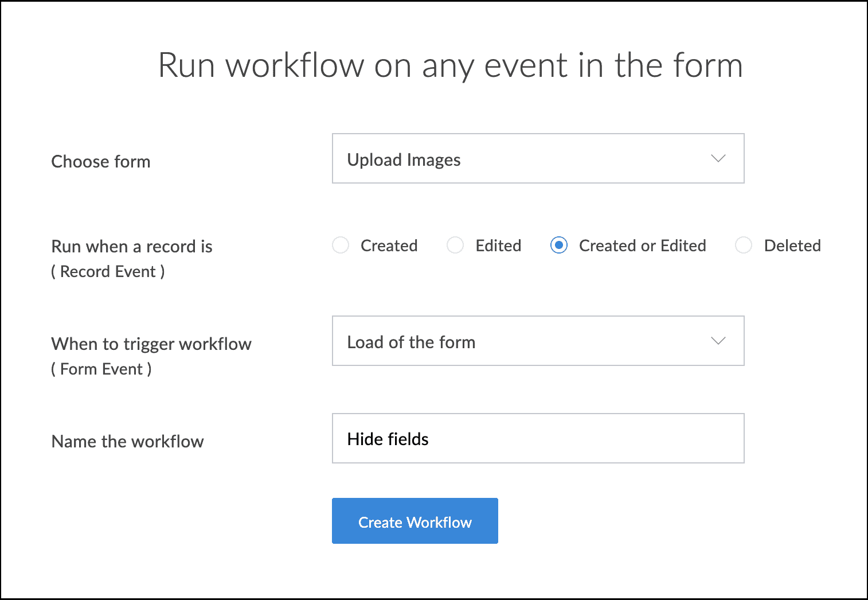Click the "( Form Event )" helper text
The image size is (868, 600).
tap(101, 369)
